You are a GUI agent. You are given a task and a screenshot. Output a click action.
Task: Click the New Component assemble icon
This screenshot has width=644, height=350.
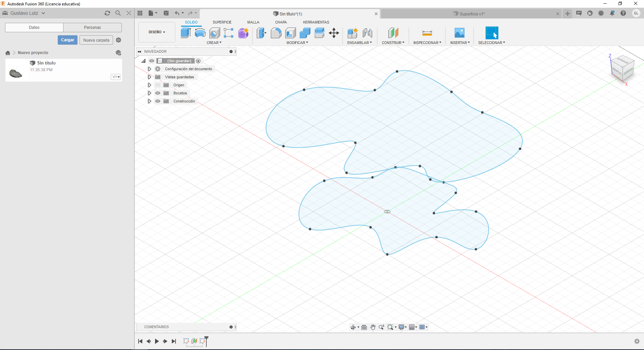click(x=353, y=33)
